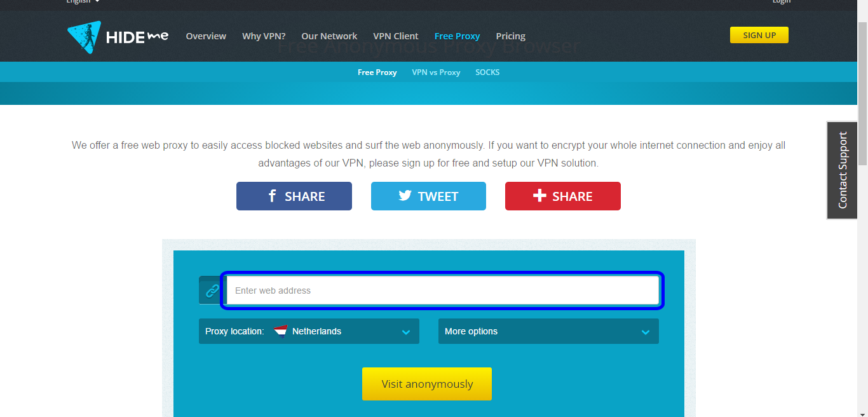
Task: Click the Visit anonymously button
Action: pyautogui.click(x=427, y=384)
